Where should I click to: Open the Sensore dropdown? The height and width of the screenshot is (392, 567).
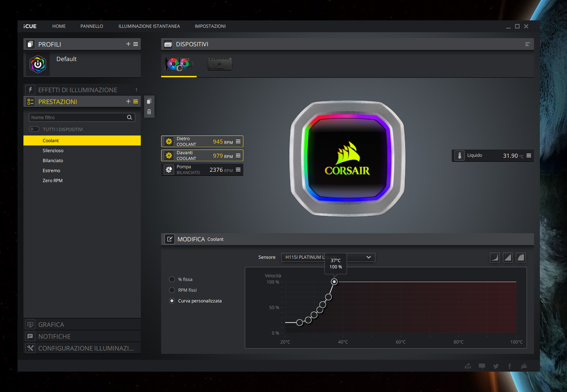coord(328,257)
